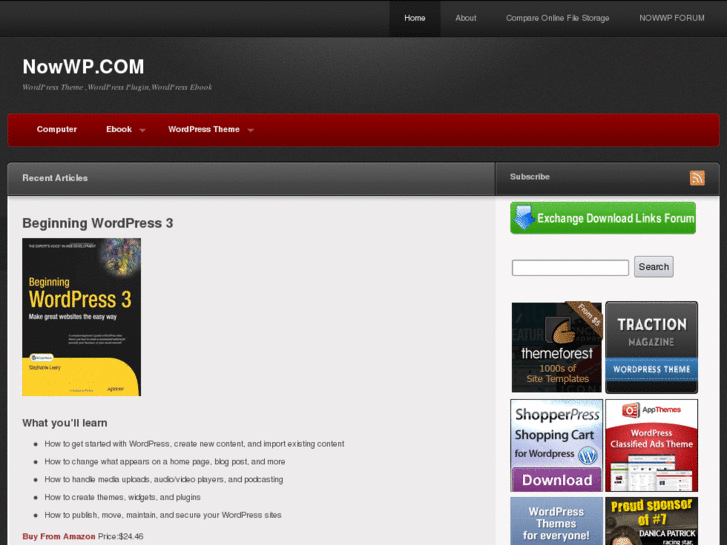Open the Beginning WordPress 3 article title
The height and width of the screenshot is (545, 727).
pos(97,223)
